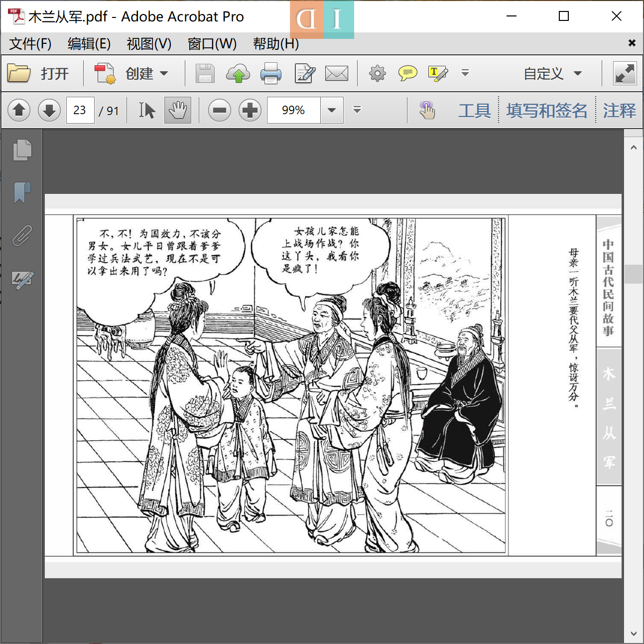Open the 工具 pane
The height and width of the screenshot is (644, 644).
[x=475, y=110]
